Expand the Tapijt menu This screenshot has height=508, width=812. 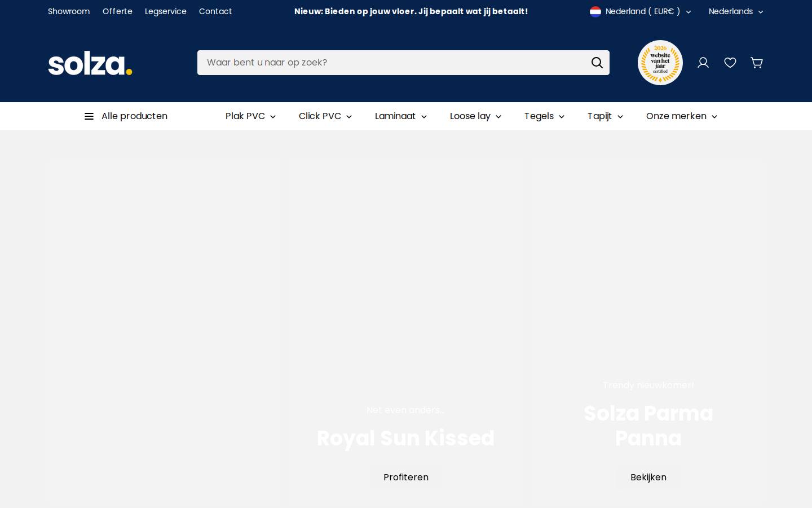(x=605, y=116)
